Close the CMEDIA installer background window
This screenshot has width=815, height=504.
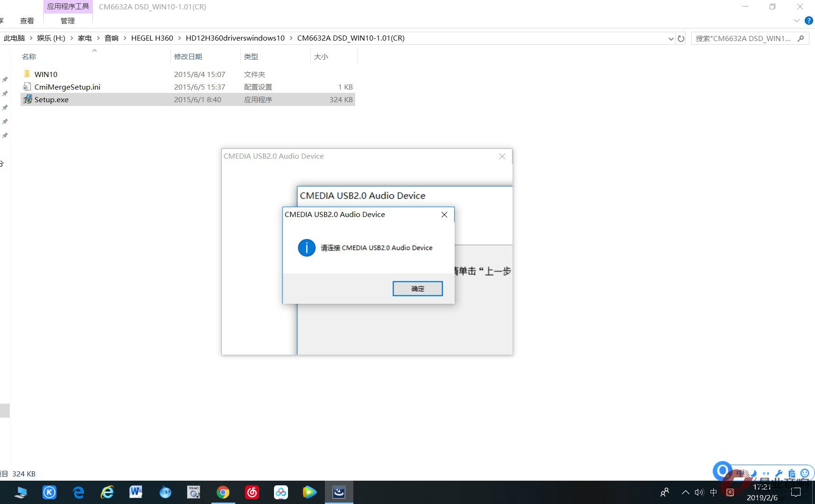(x=502, y=156)
